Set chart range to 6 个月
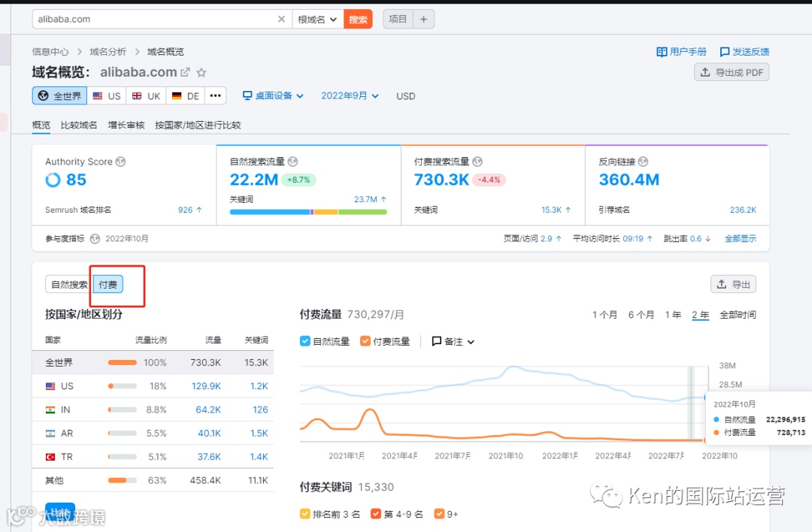Screen dimensions: 812x532 point(641,315)
